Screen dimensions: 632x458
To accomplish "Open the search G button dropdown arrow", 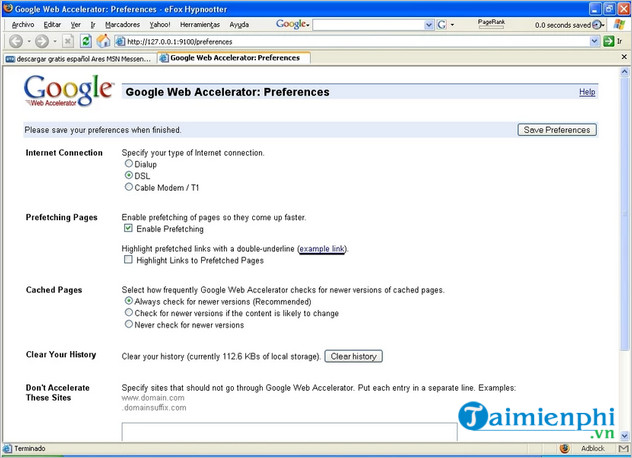I will [x=452, y=25].
